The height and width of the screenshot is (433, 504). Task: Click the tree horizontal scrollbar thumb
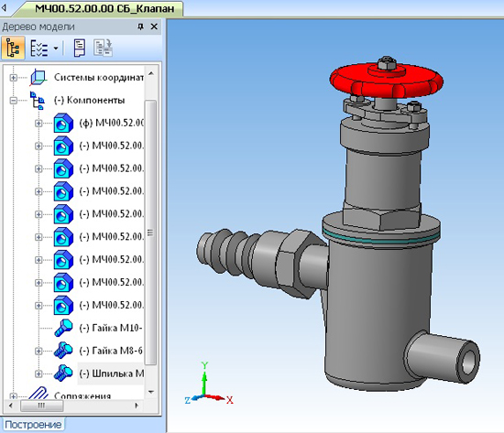tap(42, 406)
